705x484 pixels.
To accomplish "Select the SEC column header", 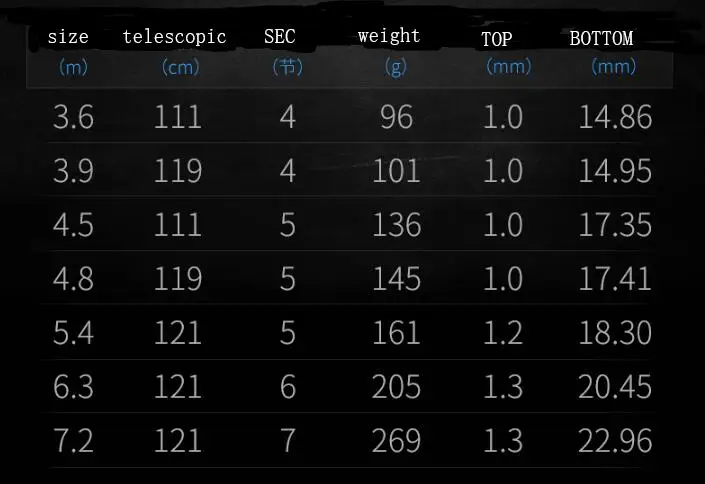I will [x=280, y=36].
